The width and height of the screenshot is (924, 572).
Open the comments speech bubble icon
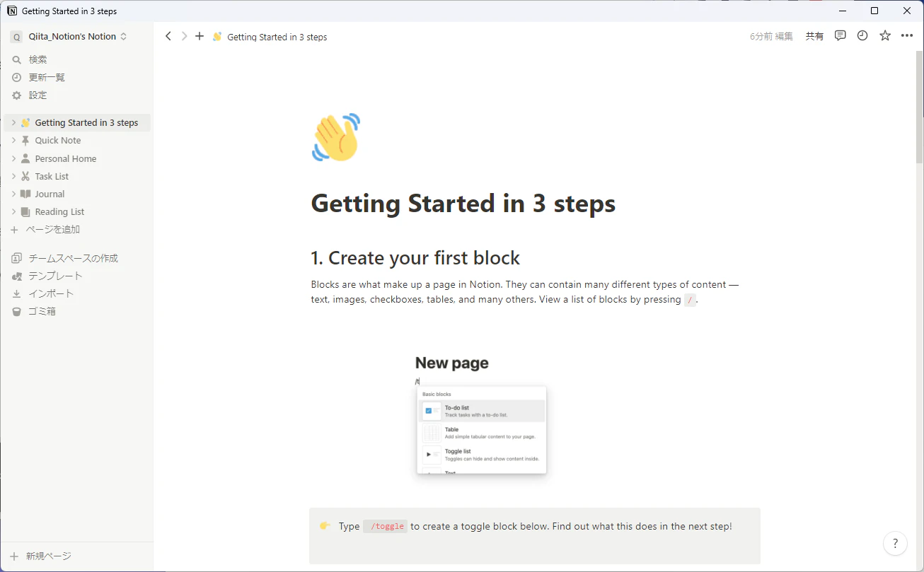841,35
